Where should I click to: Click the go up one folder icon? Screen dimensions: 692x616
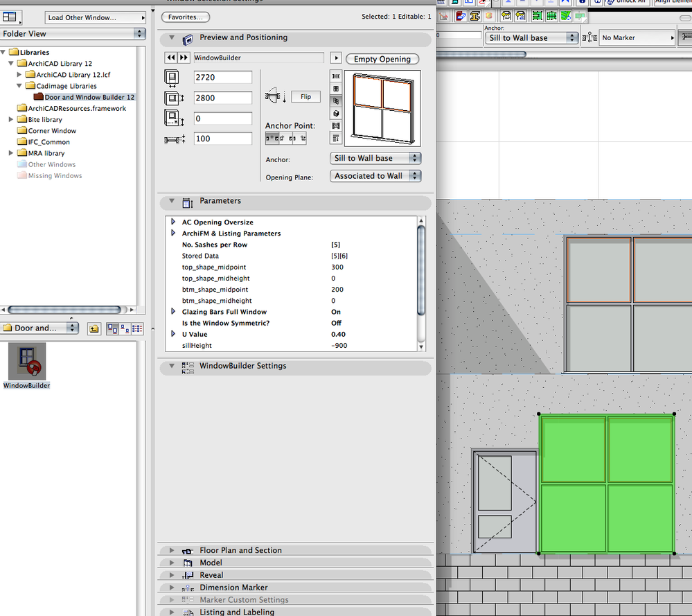pos(94,328)
